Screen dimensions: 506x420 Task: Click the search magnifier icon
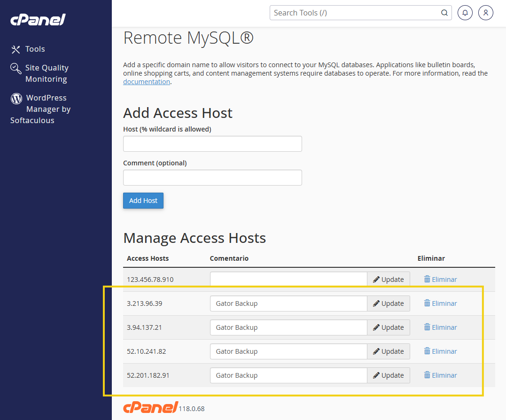(x=444, y=13)
